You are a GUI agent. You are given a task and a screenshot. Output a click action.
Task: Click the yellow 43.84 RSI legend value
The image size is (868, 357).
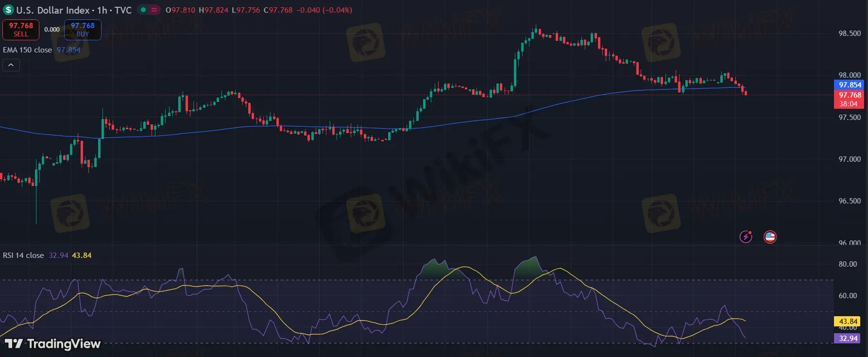(82, 255)
